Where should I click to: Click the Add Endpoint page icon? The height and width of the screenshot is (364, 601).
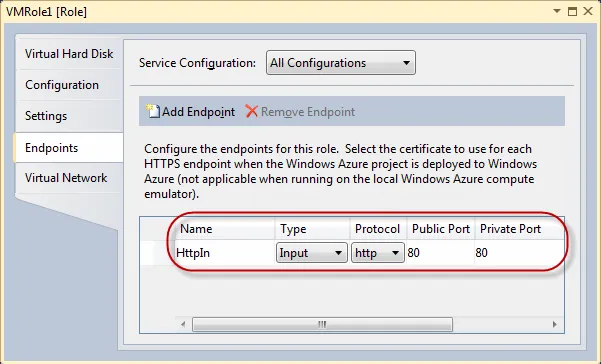pyautogui.click(x=153, y=111)
